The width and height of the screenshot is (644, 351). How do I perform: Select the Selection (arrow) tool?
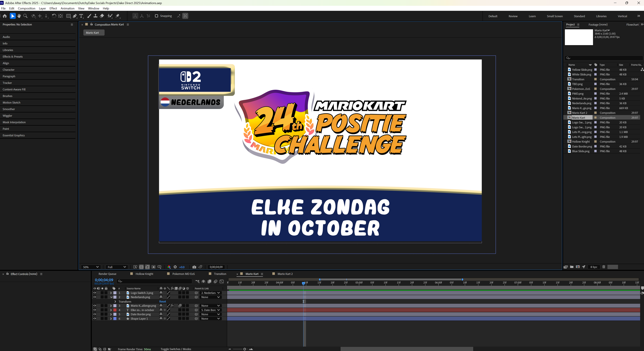12,16
